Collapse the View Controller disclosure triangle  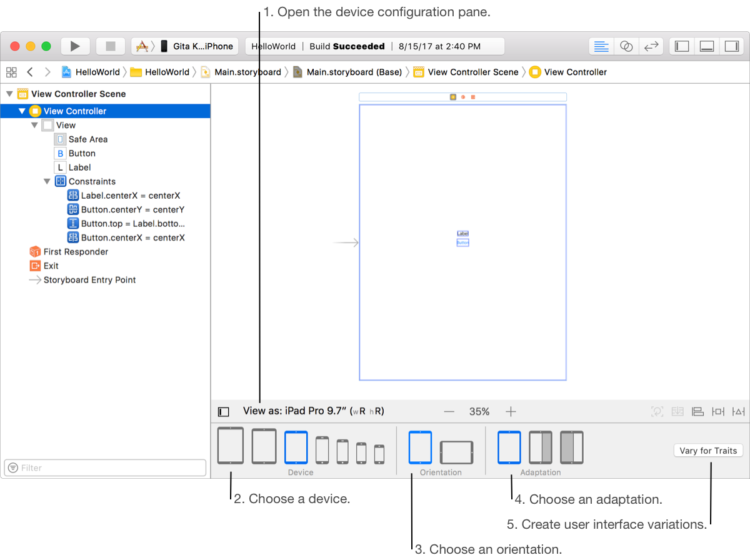[x=22, y=111]
